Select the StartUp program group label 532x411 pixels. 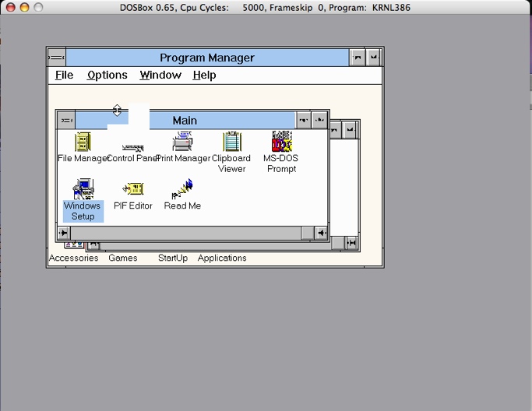point(173,258)
